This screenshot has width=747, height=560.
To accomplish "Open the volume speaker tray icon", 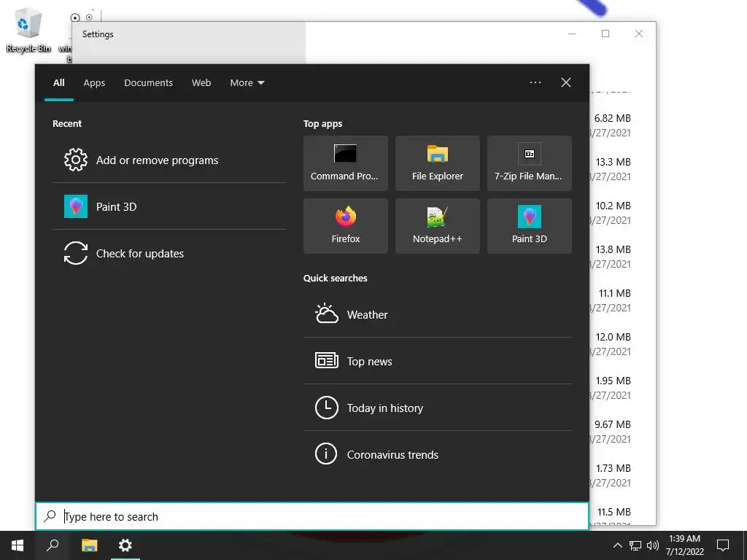I will coord(653,545).
